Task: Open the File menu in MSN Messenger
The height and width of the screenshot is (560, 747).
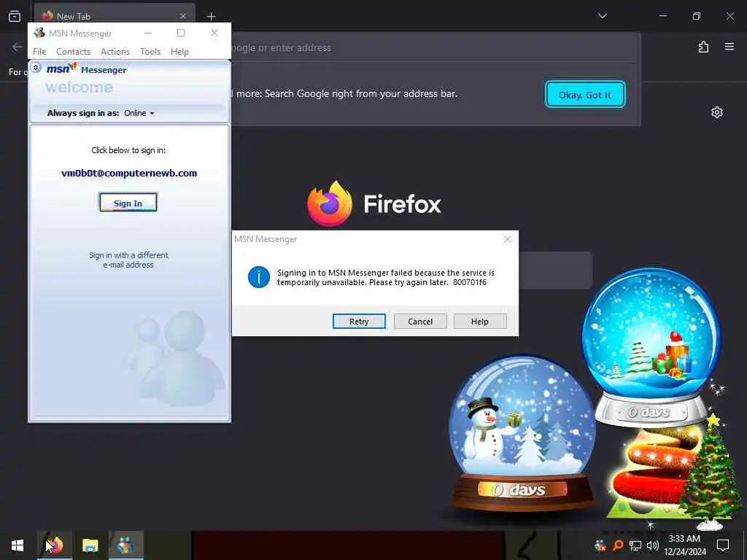Action: (x=39, y=52)
